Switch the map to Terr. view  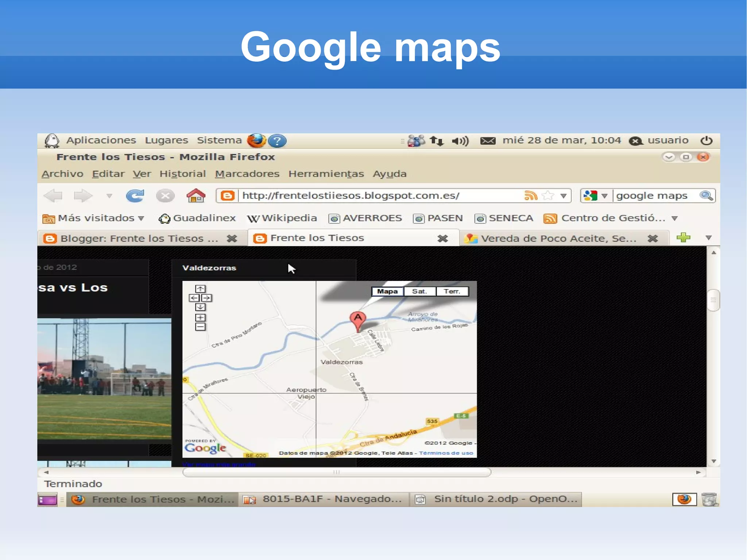(x=452, y=291)
